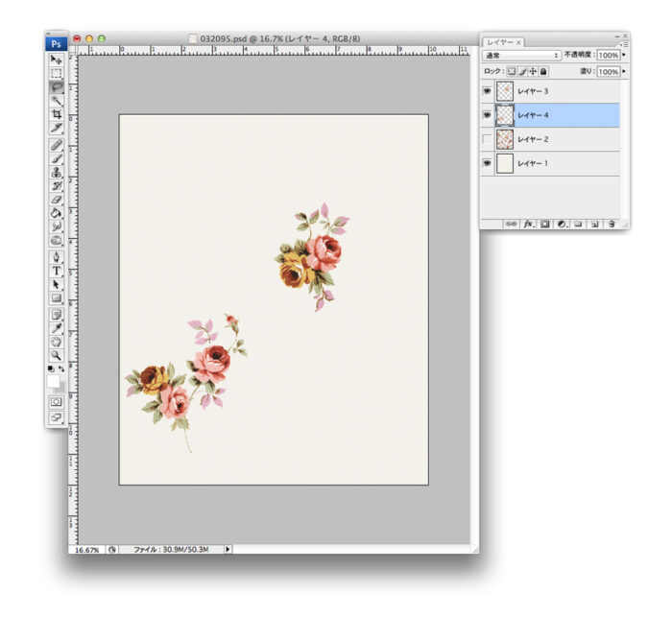Click the delete layer trash icon

tap(611, 224)
